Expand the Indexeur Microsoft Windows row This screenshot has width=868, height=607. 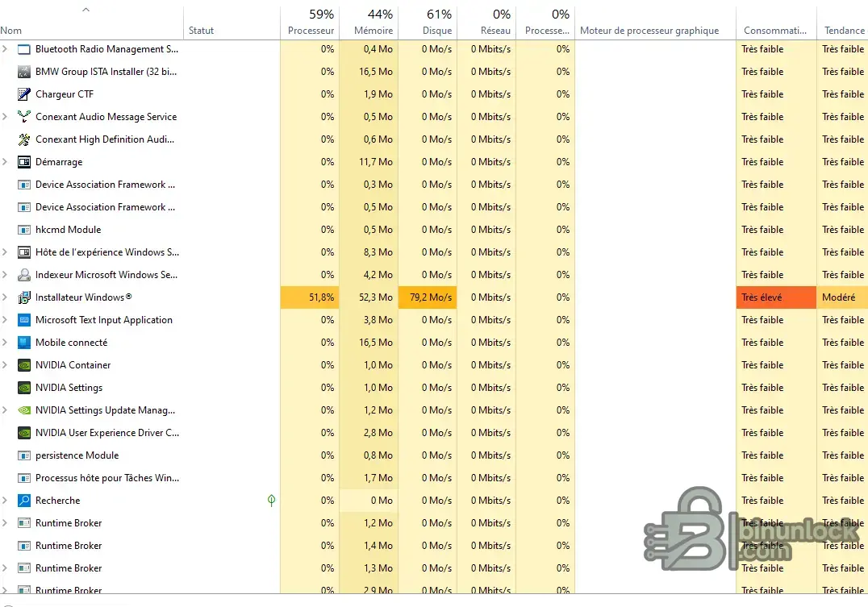pos(5,275)
